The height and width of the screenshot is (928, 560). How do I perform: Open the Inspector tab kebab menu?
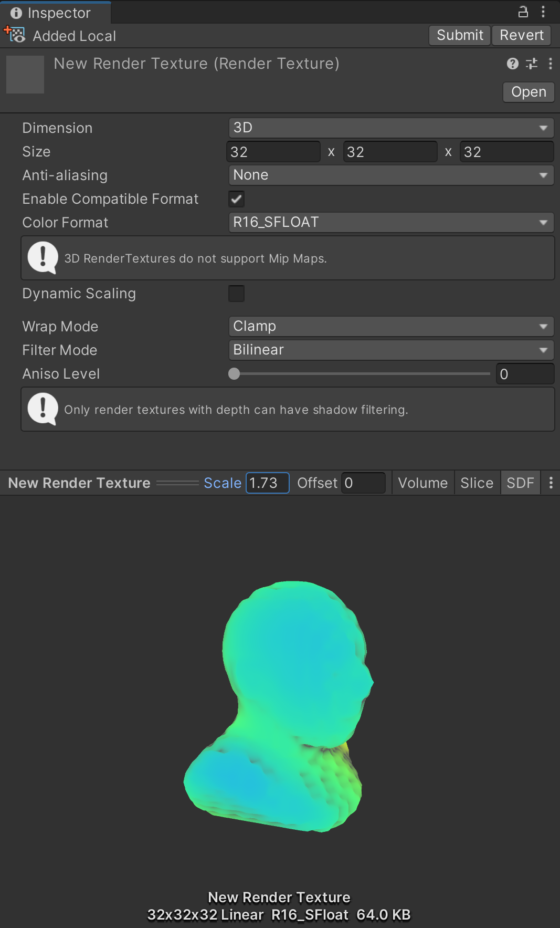(543, 12)
